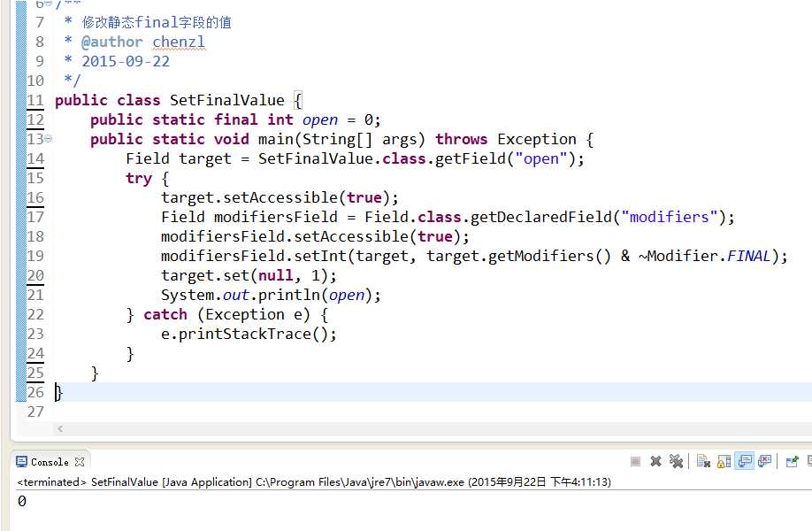Click the terminated SetFinalValue launch description
812x531 pixels.
click(314, 481)
